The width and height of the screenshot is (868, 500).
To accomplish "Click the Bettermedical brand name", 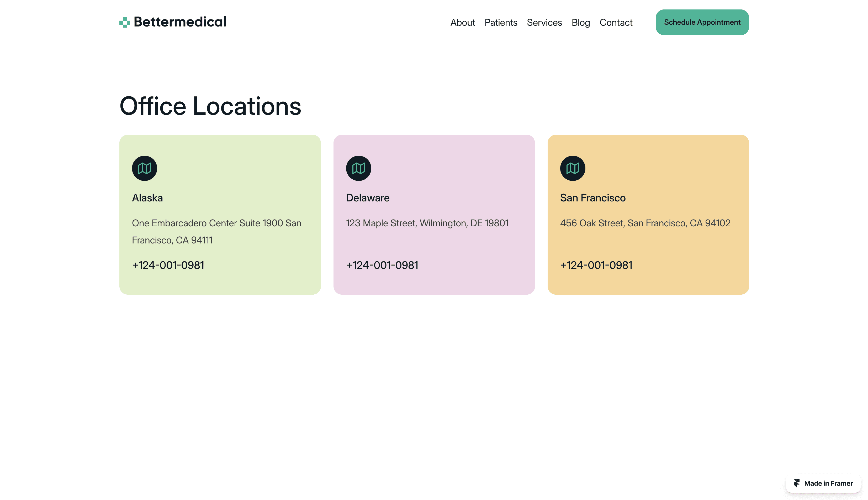I will 180,22.
